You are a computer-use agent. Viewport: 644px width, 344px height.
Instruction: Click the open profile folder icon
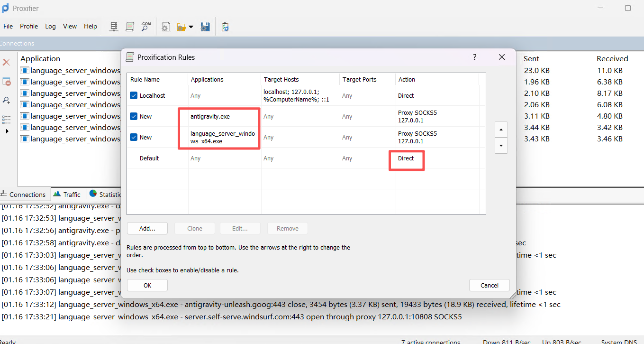pos(181,27)
